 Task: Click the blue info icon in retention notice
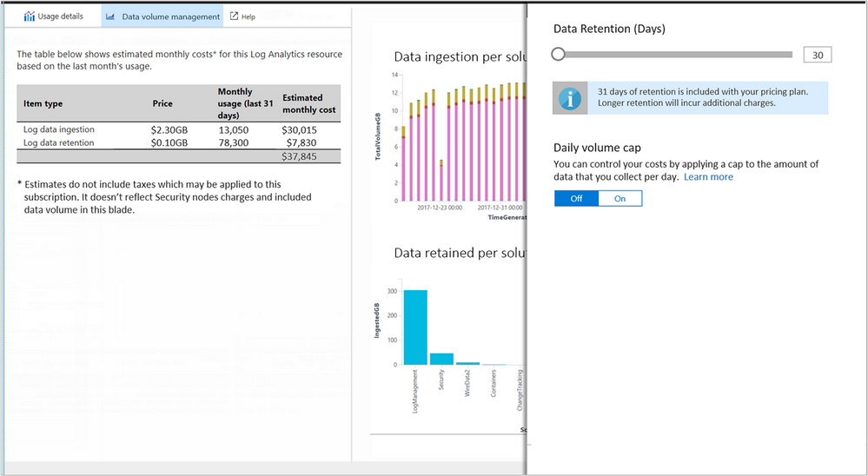pos(570,98)
